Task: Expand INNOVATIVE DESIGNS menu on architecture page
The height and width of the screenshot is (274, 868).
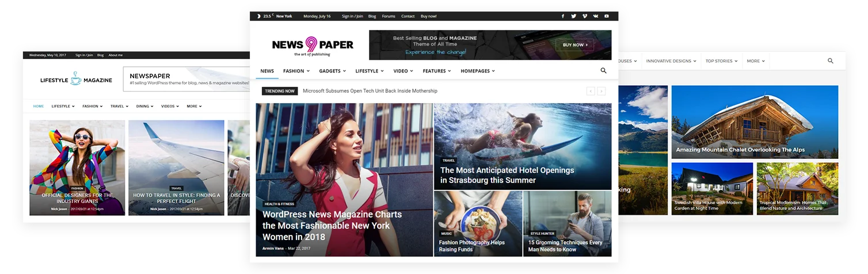Action: 671,60
